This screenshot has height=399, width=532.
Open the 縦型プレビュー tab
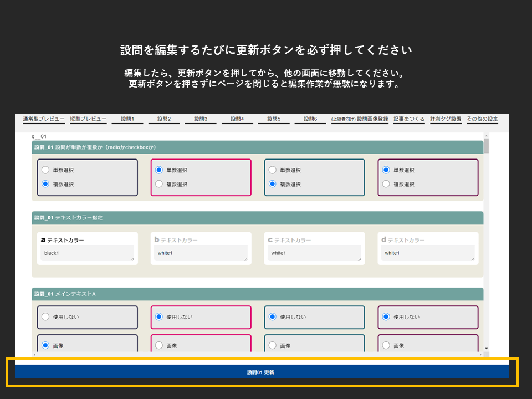pyautogui.click(x=88, y=119)
